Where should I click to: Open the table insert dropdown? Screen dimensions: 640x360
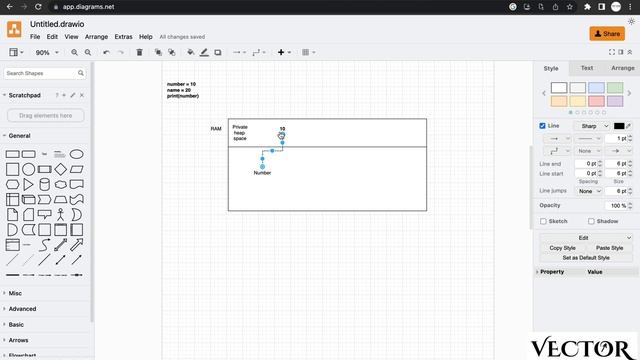tap(309, 52)
